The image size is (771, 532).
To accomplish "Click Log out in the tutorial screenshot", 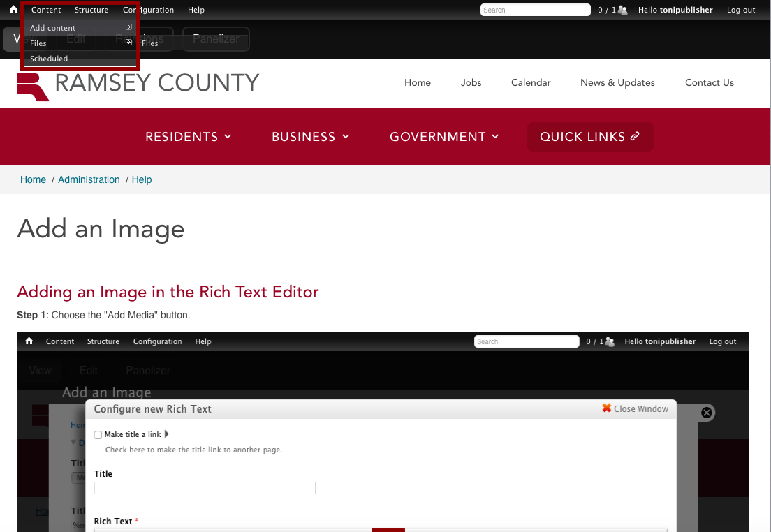I will pyautogui.click(x=723, y=341).
